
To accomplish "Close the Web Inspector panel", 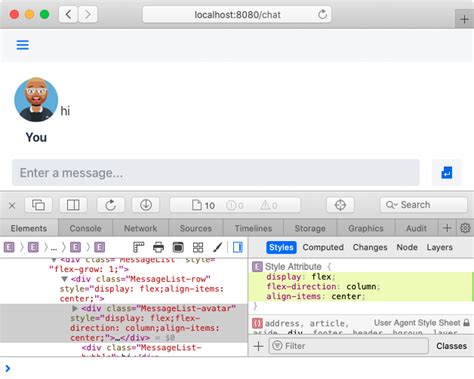I will pyautogui.click(x=12, y=205).
